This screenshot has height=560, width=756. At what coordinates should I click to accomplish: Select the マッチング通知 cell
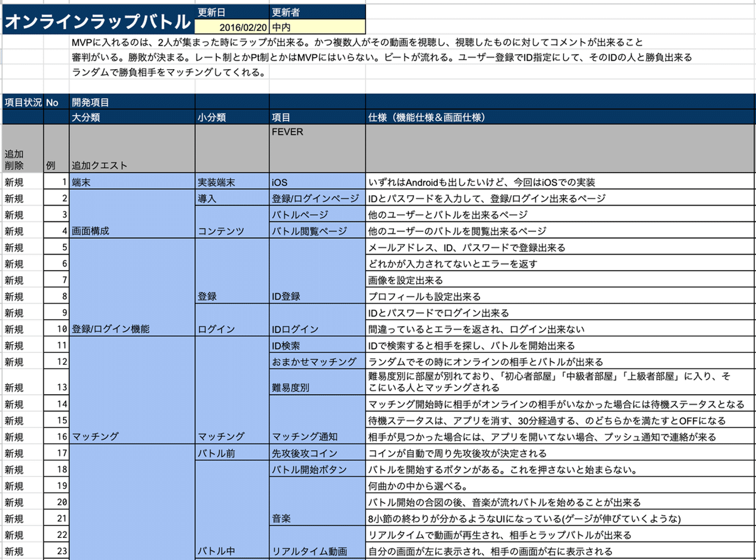(x=317, y=420)
